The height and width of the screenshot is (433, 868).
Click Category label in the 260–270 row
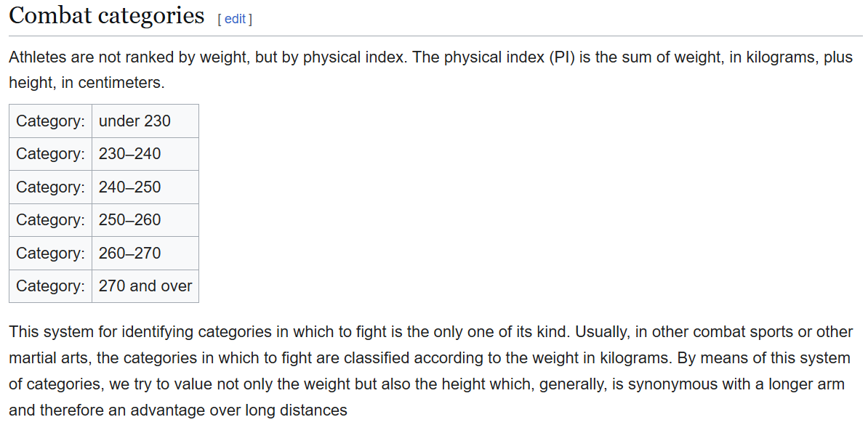coord(50,254)
